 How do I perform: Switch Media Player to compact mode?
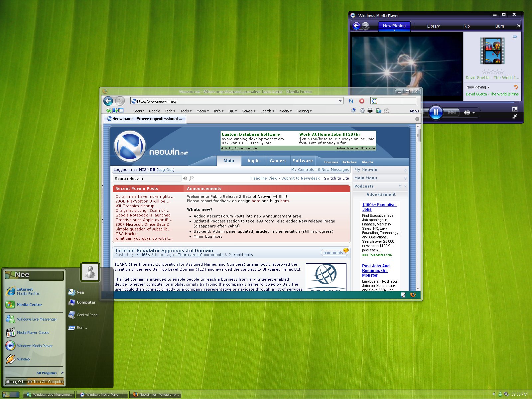point(515,116)
